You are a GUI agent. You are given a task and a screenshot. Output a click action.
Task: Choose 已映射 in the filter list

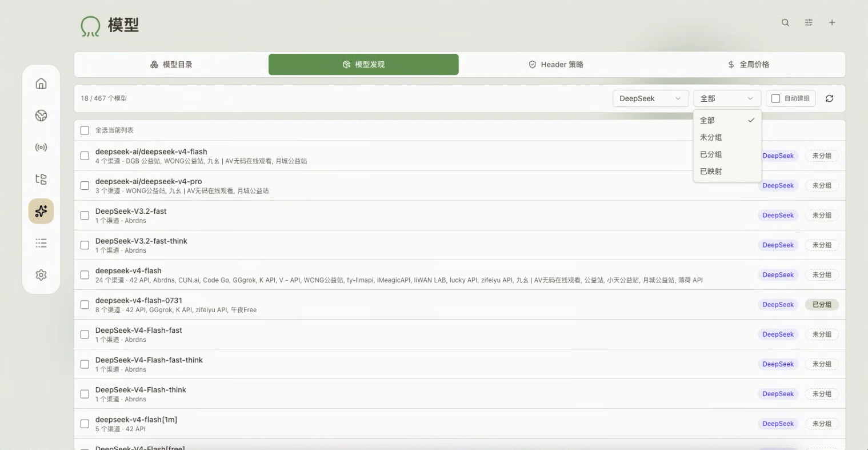pos(727,171)
